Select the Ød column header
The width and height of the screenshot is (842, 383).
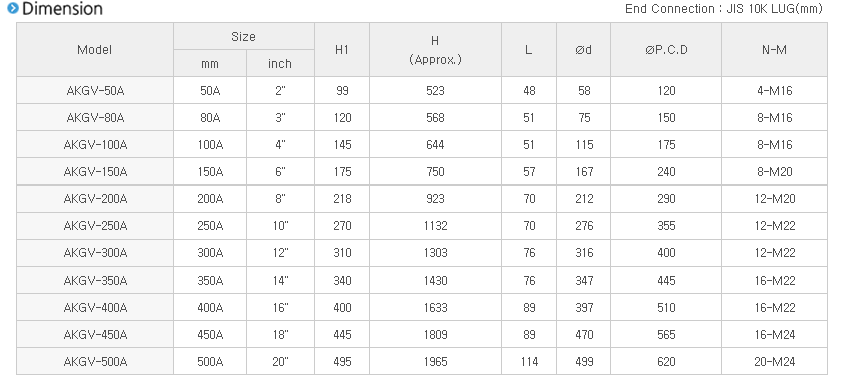pos(583,50)
